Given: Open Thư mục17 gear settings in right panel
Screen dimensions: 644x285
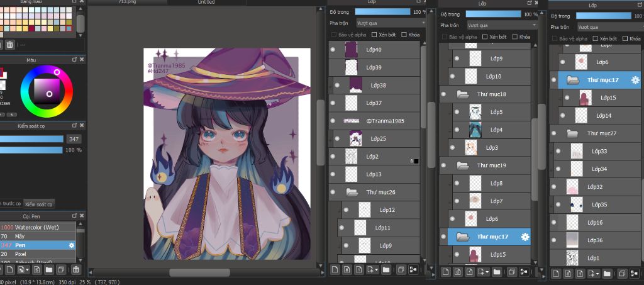Looking at the screenshot, I should [635, 80].
